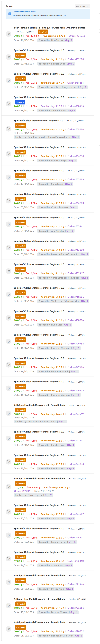Click the cart icon for order #35880
This screenshot has width=100, height=644.
click(8, 129)
